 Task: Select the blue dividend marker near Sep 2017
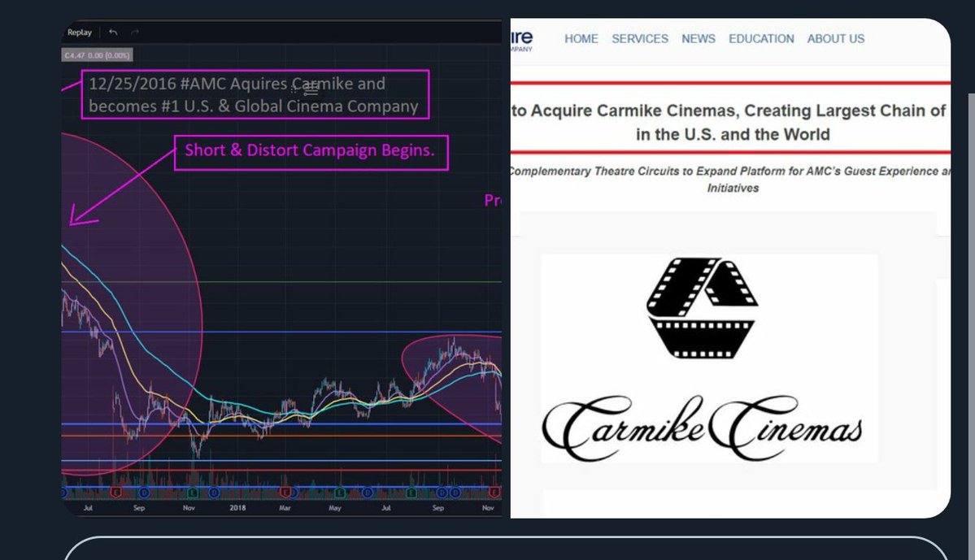(x=144, y=493)
